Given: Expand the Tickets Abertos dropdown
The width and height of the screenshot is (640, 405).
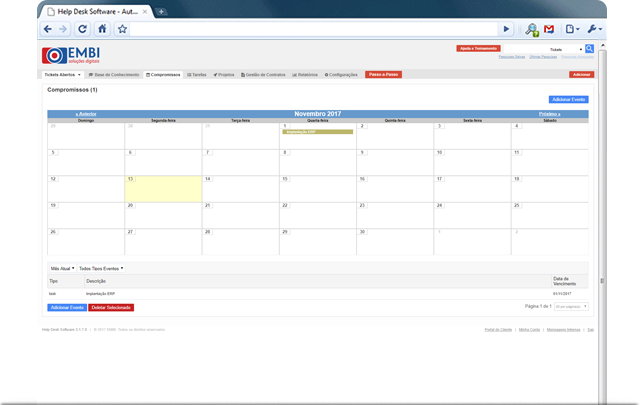Looking at the screenshot, I should click(62, 75).
